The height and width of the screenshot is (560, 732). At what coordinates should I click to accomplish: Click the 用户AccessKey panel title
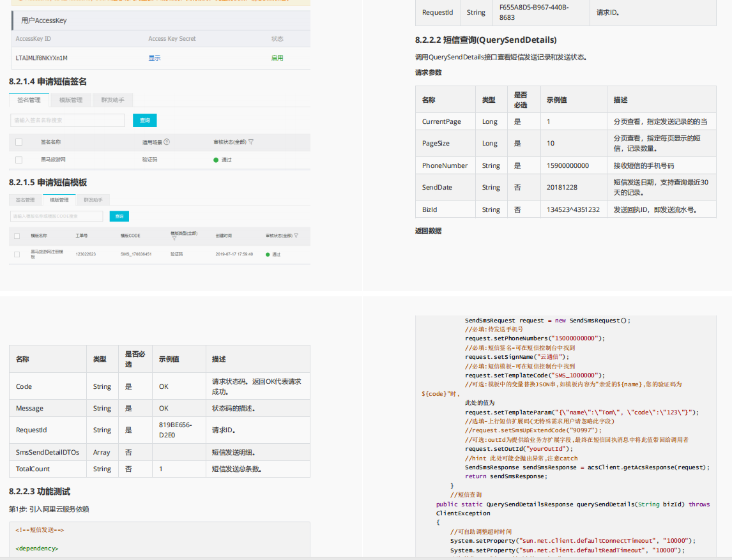[44, 20]
